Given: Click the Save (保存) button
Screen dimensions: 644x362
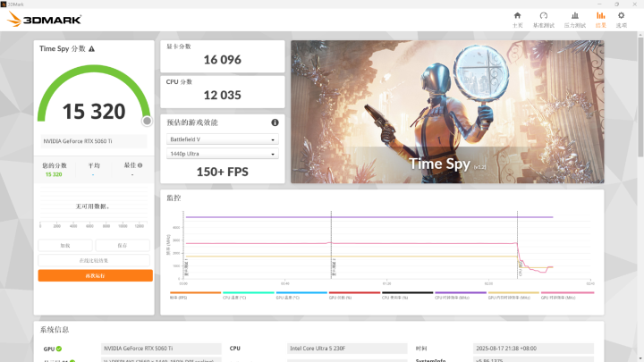Looking at the screenshot, I should 123,245.
